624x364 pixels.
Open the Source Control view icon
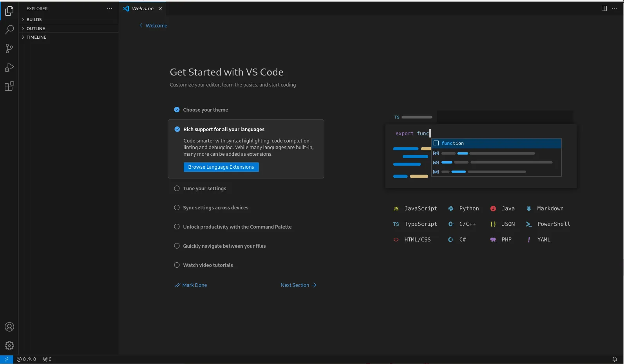9,49
